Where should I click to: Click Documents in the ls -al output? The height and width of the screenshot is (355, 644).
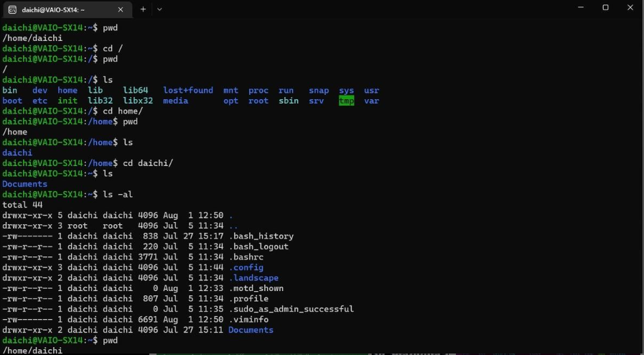(x=251, y=330)
